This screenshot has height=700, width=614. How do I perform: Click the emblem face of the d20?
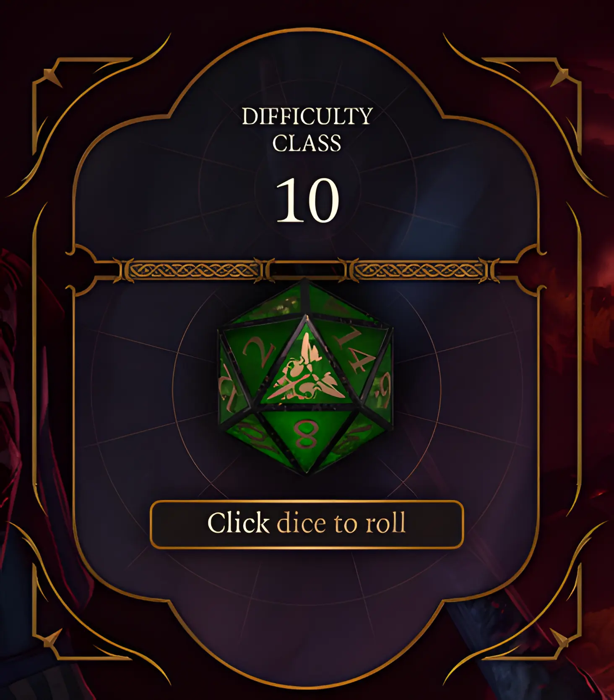[306, 374]
